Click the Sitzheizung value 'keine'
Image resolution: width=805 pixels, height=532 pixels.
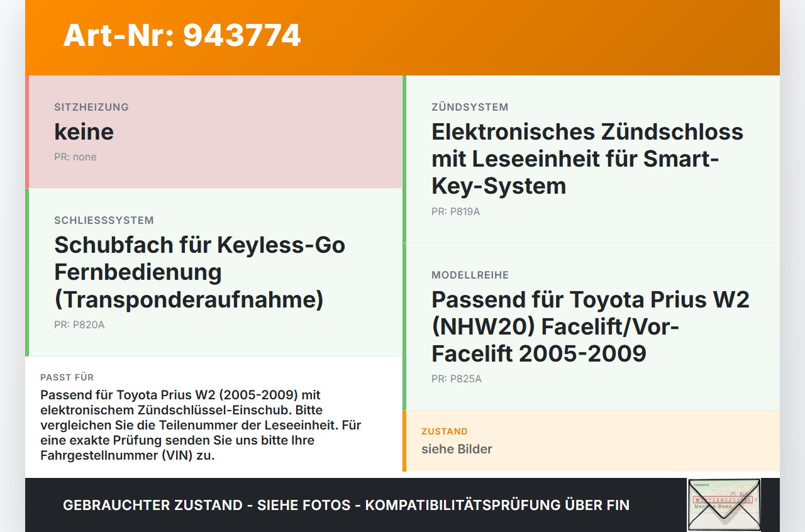coord(84,131)
